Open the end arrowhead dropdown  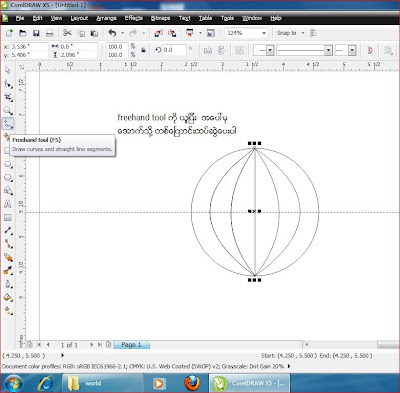pos(352,51)
